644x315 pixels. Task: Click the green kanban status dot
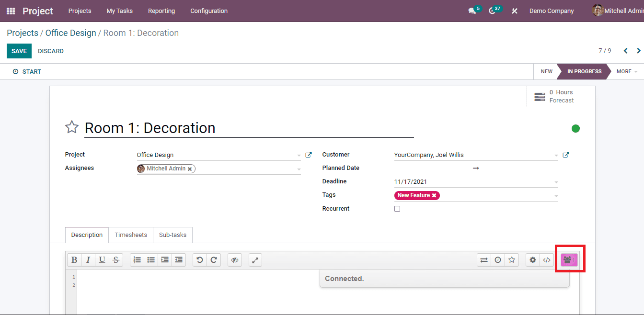tap(575, 128)
